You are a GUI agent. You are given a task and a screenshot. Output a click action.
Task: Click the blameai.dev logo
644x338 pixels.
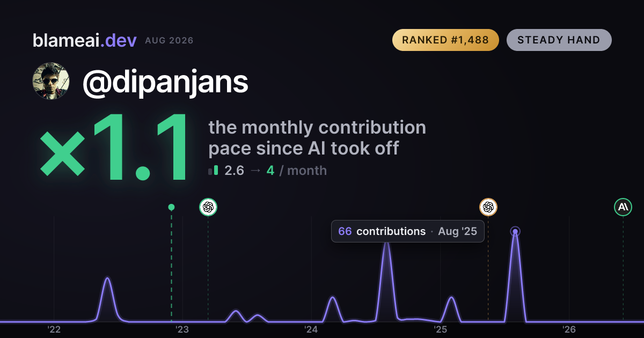[84, 40]
